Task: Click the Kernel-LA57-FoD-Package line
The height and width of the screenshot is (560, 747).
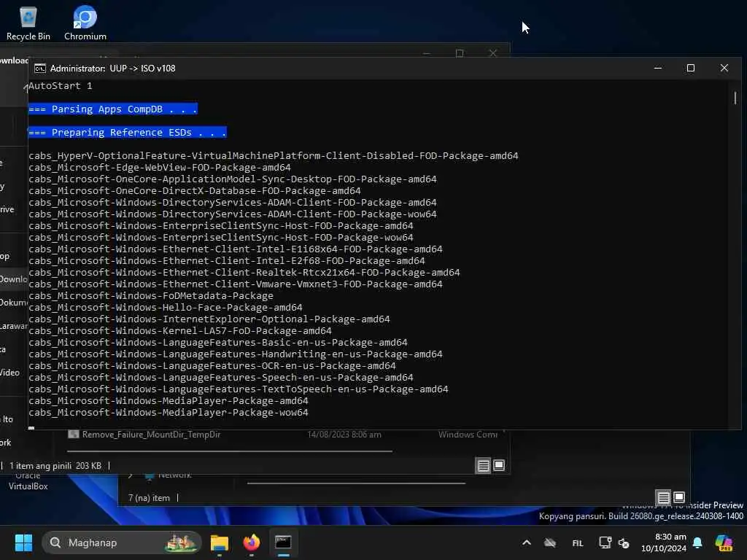Action: click(x=180, y=331)
